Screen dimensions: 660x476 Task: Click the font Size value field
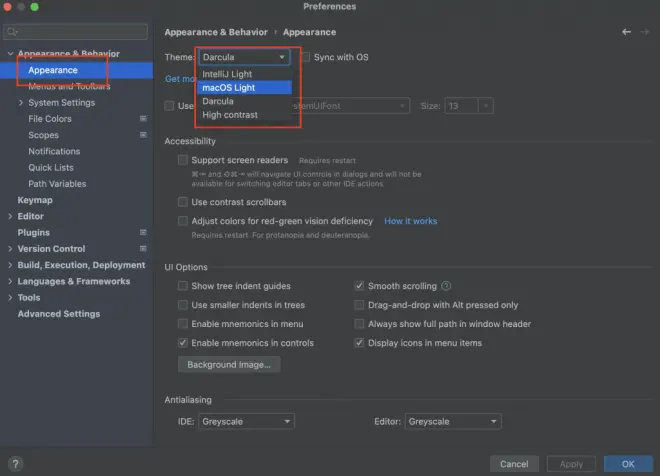462,106
